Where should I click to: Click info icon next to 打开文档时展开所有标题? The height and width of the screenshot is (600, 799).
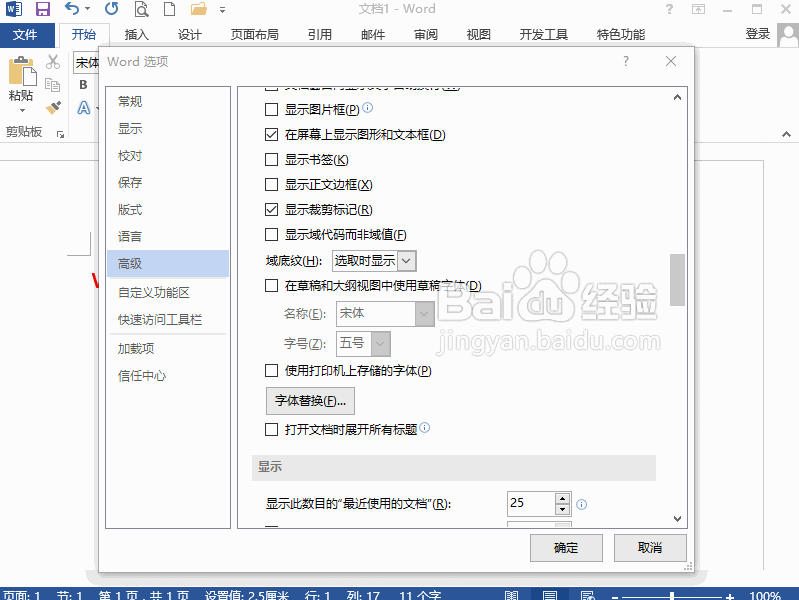[424, 428]
